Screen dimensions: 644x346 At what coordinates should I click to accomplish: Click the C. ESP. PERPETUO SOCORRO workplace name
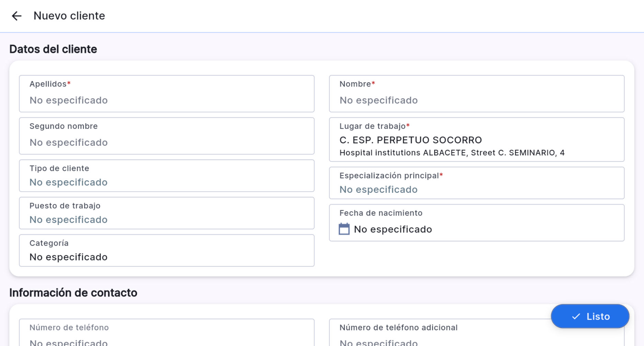point(411,140)
